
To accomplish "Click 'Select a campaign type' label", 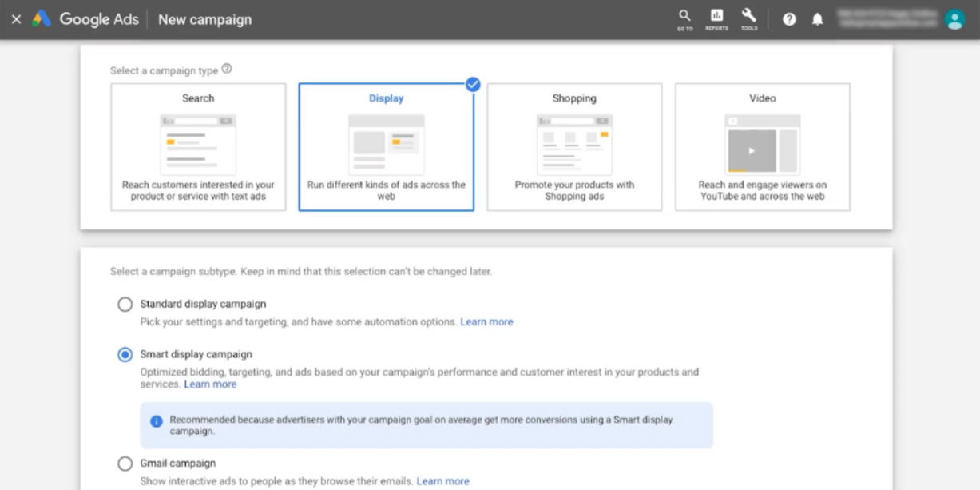I will [164, 70].
